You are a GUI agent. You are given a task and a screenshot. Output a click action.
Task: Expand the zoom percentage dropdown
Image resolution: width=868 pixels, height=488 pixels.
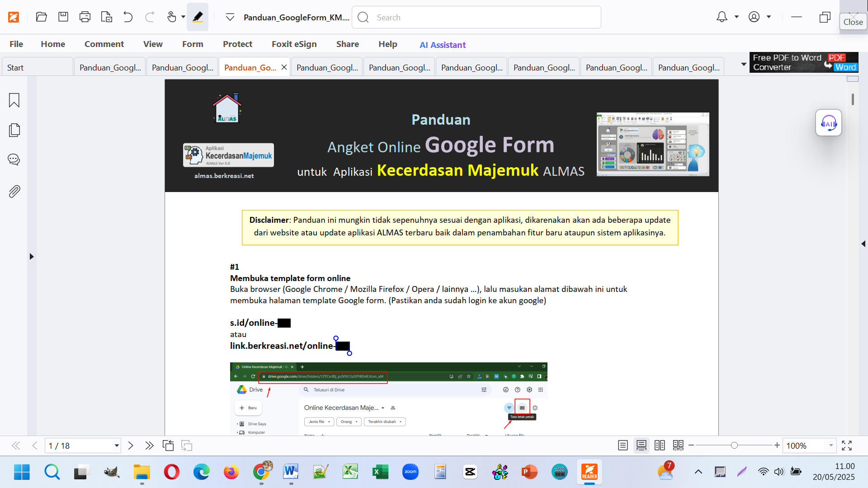point(831,446)
